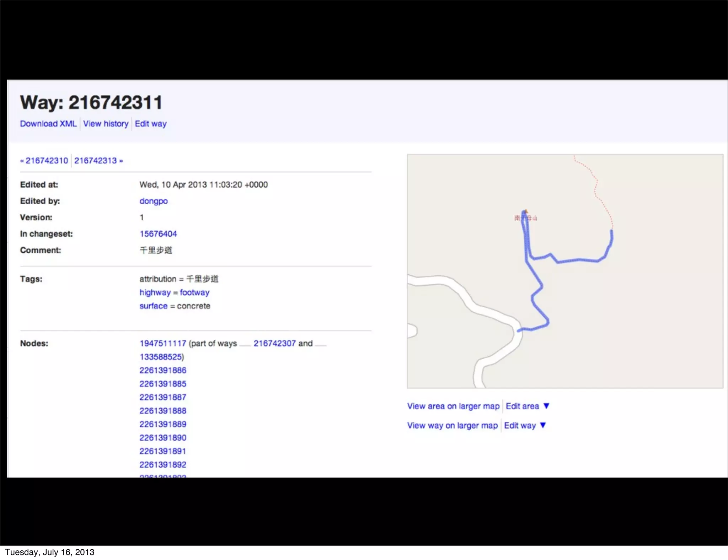The width and height of the screenshot is (728, 560).
Task: Open related way 216742307
Action: click(274, 343)
